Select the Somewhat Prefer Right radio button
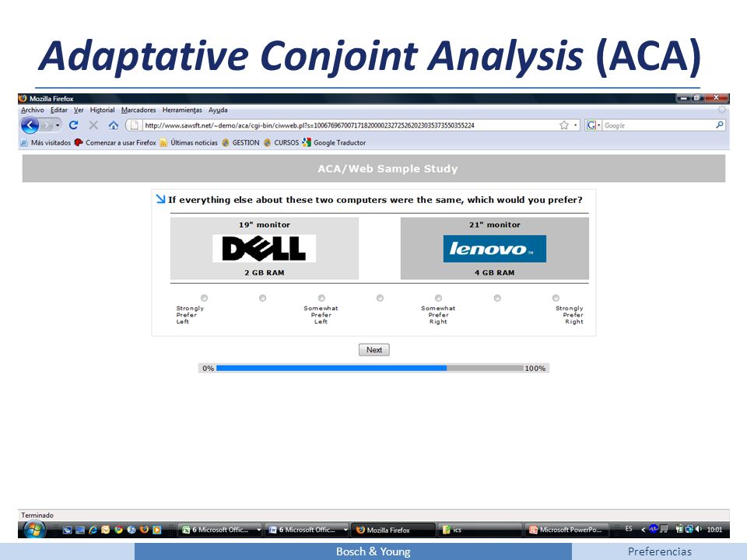The image size is (747, 560). pos(438,298)
